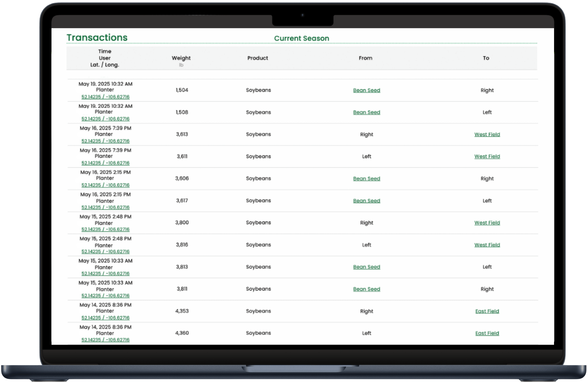
Task: Sort by the Product column header
Action: (x=257, y=58)
